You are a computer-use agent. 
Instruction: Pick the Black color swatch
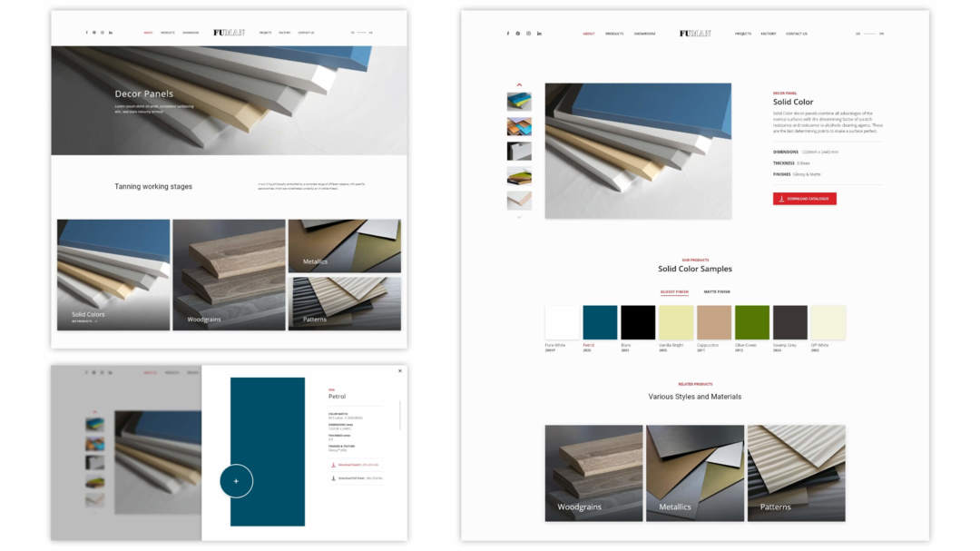pos(638,323)
